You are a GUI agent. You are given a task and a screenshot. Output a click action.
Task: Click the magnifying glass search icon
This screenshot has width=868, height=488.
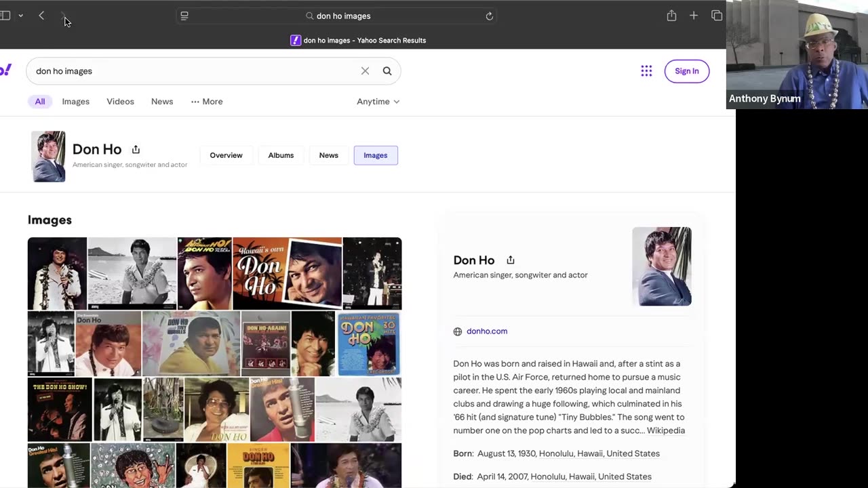(x=387, y=71)
